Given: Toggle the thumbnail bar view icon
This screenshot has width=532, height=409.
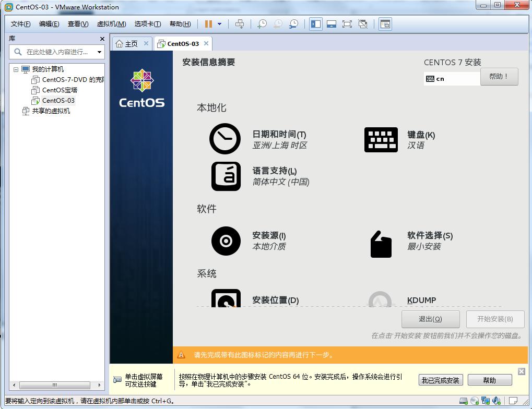Looking at the screenshot, I should click(332, 24).
